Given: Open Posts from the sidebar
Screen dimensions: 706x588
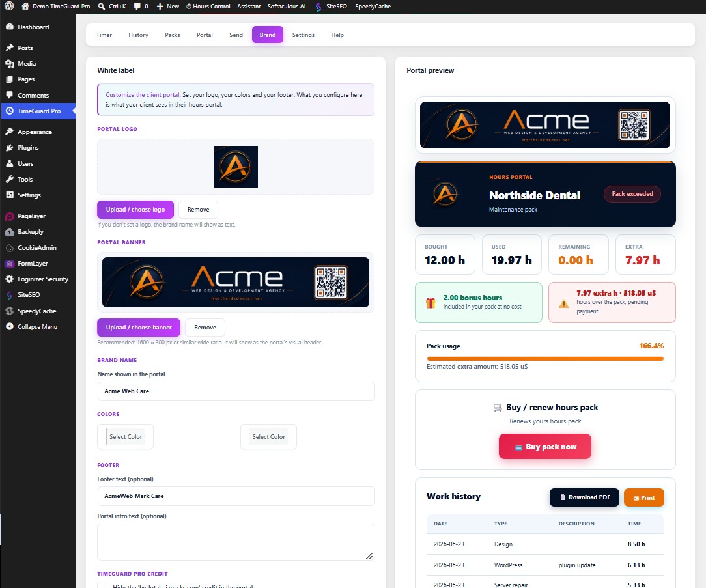Looking at the screenshot, I should pos(25,48).
